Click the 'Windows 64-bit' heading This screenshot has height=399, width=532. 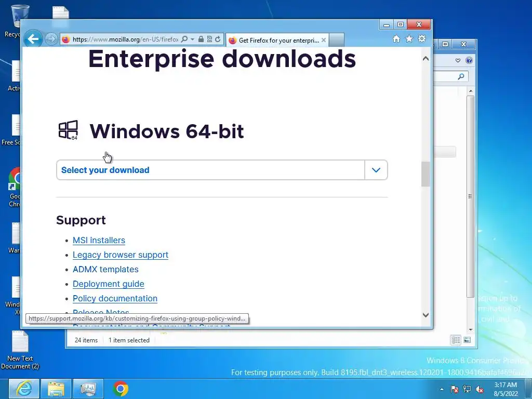pyautogui.click(x=167, y=131)
